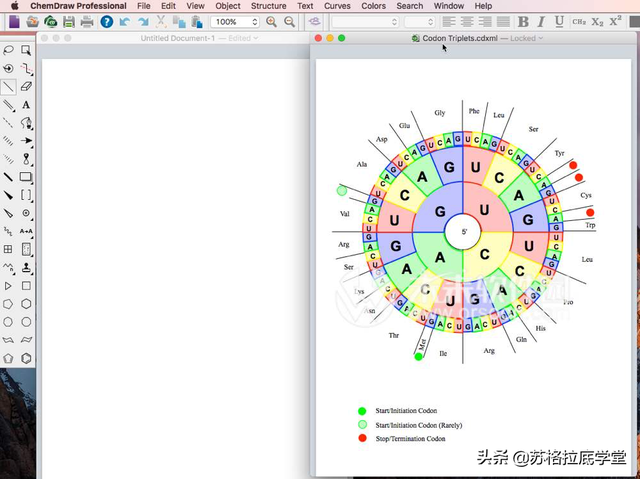Choose the benzene ring tool
This screenshot has width=640, height=479.
pos(27,358)
